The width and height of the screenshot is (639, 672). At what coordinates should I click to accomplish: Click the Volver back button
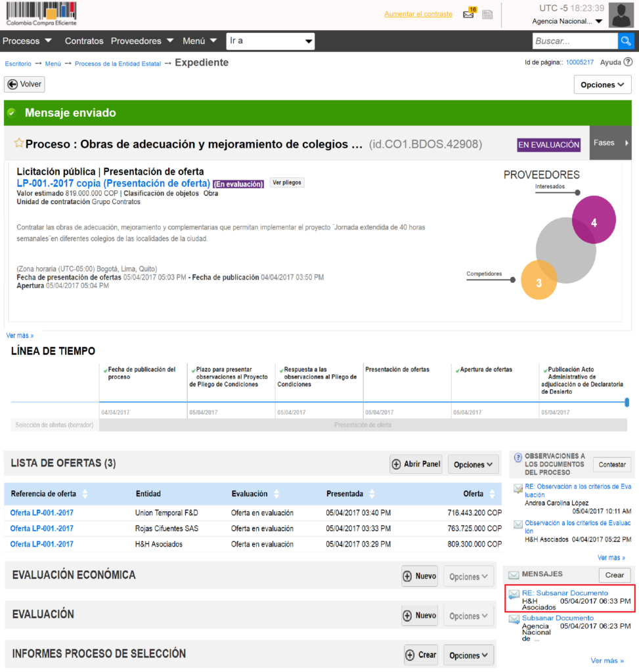pos(24,84)
